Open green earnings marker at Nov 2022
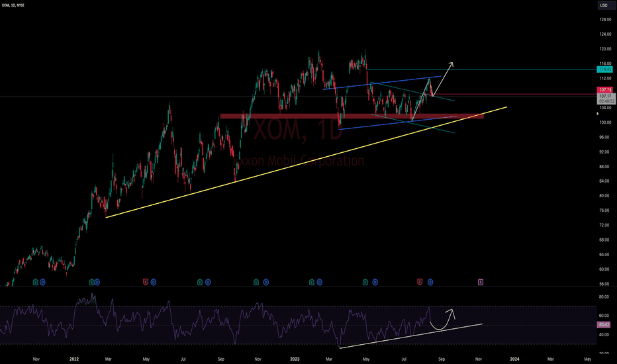The width and height of the screenshot is (617, 364). 256,282
